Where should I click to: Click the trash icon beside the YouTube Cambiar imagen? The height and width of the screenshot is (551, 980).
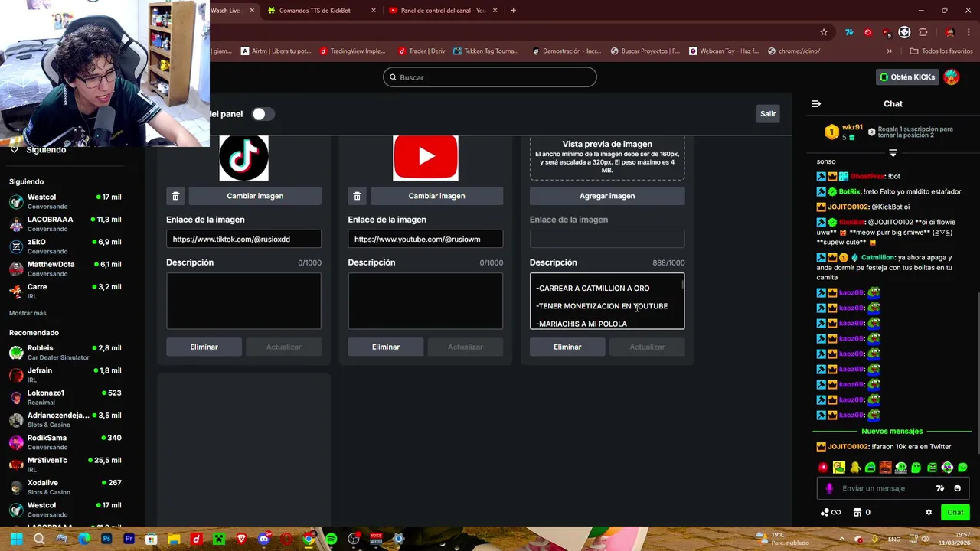pyautogui.click(x=357, y=196)
